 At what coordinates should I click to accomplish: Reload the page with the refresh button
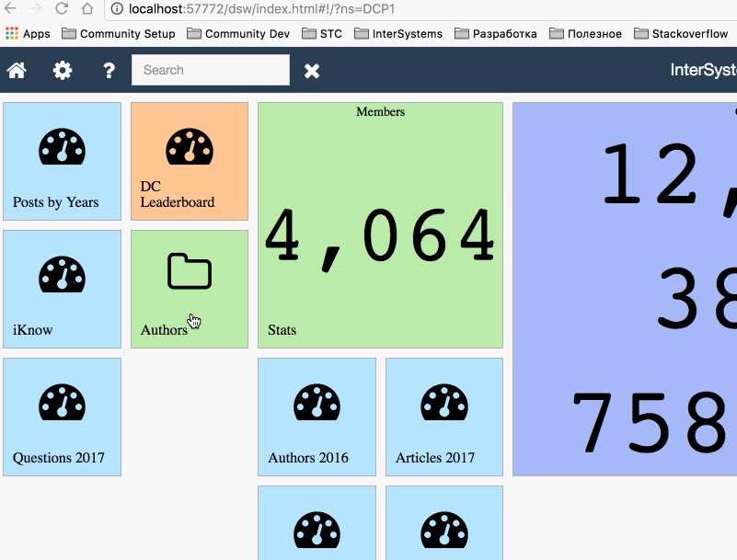[x=61, y=9]
